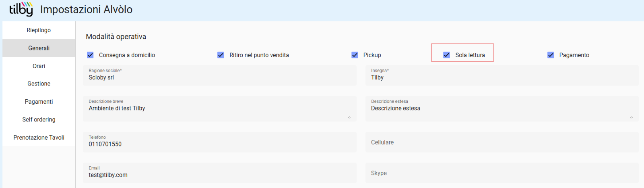Uncheck the Pagamento checkbox
This screenshot has width=644, height=188.
click(x=551, y=55)
